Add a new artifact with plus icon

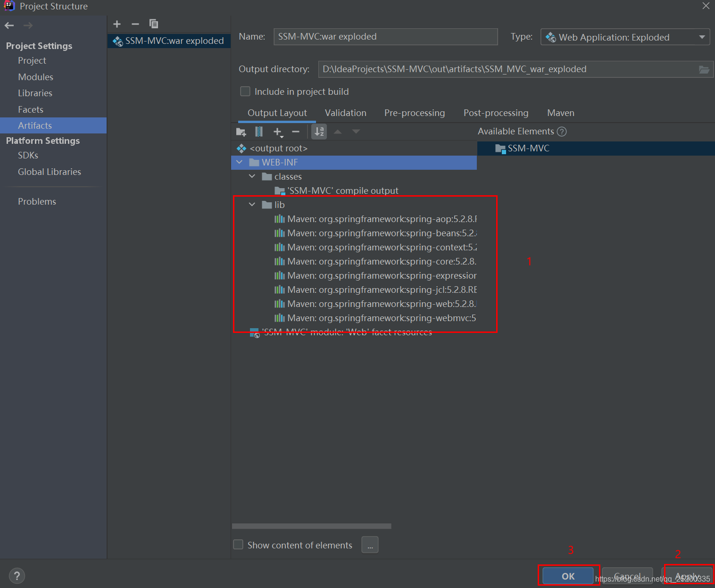pyautogui.click(x=117, y=24)
